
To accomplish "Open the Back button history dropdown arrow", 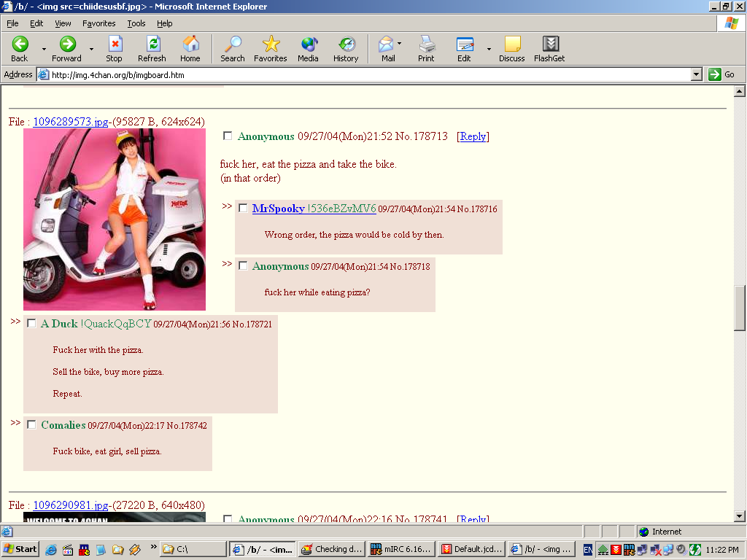I will pyautogui.click(x=44, y=49).
